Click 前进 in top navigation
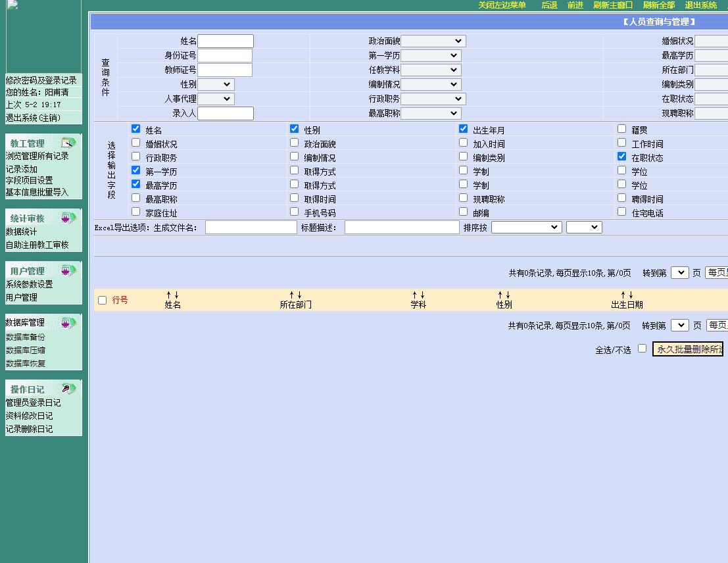 [575, 5]
